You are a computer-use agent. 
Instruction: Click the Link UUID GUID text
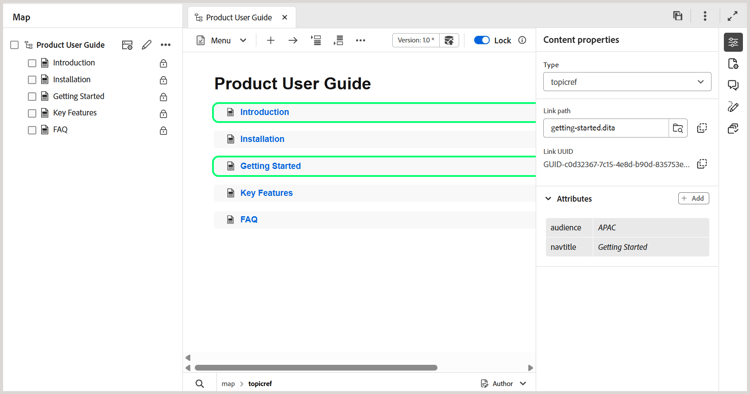[x=617, y=164]
